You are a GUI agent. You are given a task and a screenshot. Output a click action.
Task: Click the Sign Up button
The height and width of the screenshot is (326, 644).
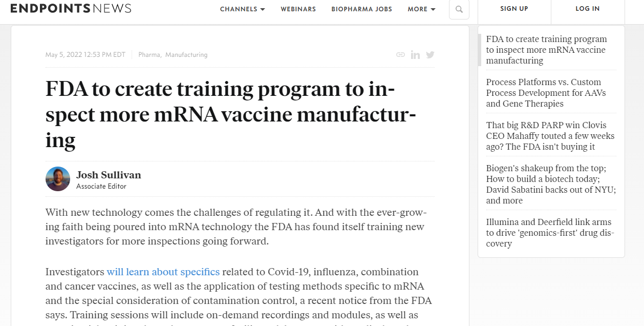(514, 9)
